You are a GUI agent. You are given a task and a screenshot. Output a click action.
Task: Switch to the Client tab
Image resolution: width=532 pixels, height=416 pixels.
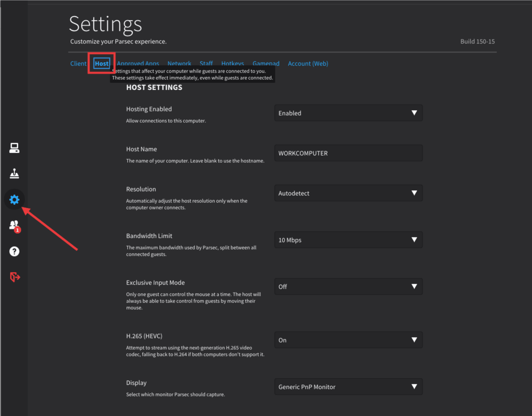point(78,63)
